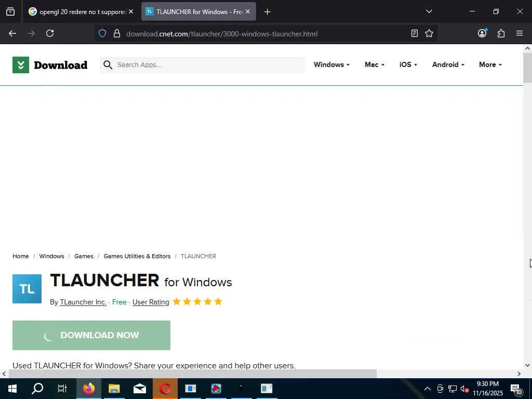Screen dimensions: 532x399
Task: Open the Firefox hamburger application menu
Action: click(520, 33)
